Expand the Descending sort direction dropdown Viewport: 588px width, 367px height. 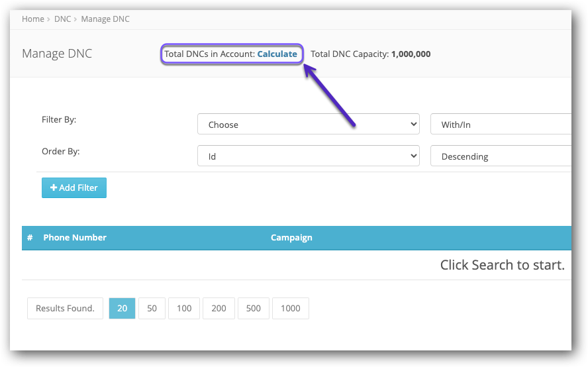tap(501, 157)
